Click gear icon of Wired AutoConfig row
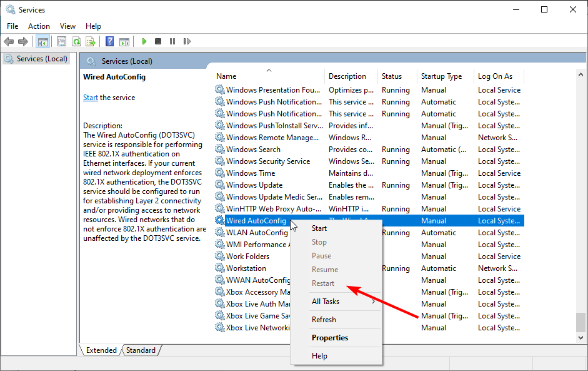 click(219, 220)
